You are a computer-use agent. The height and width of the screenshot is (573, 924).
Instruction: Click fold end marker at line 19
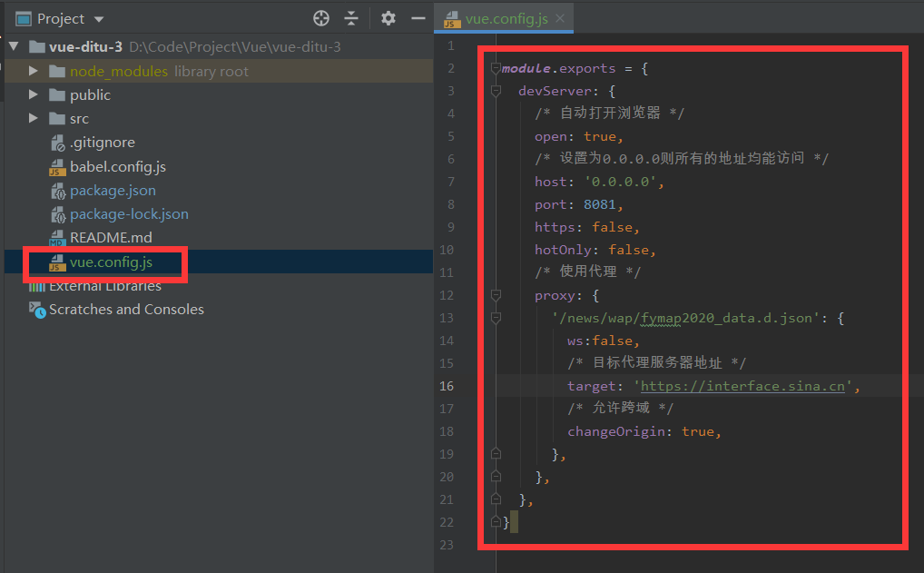496,454
